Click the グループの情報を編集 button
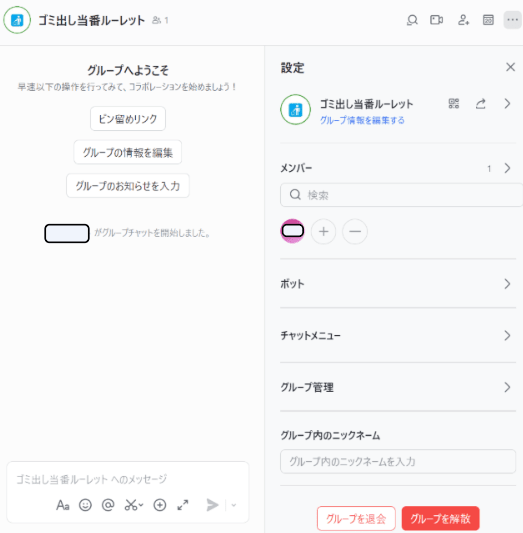 128,152
